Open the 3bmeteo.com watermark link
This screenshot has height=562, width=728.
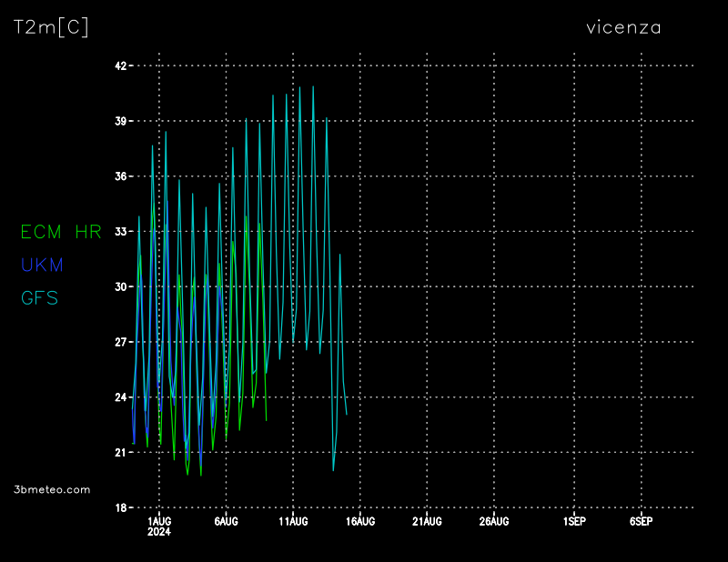pos(53,489)
